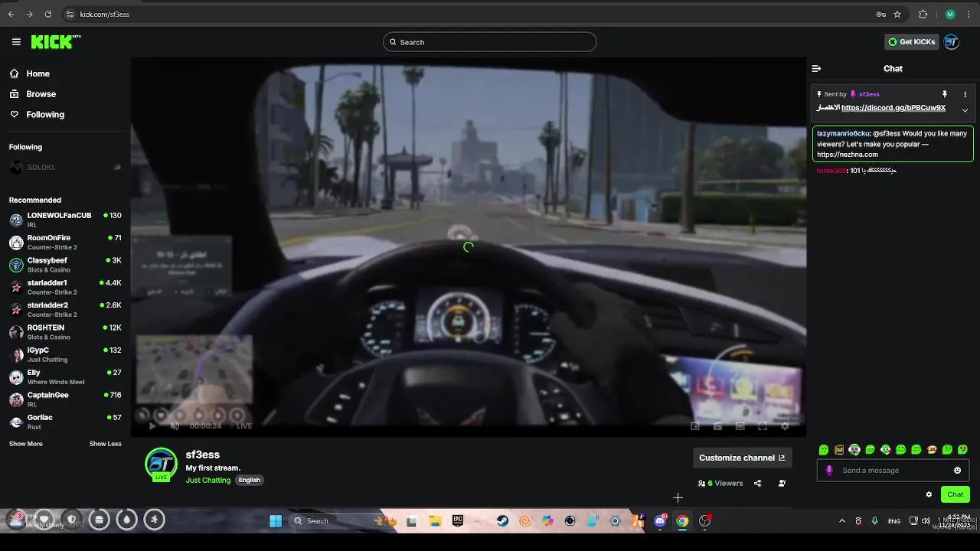The image size is (980, 551).
Task: Show hidden system tray icons
Action: click(x=842, y=521)
